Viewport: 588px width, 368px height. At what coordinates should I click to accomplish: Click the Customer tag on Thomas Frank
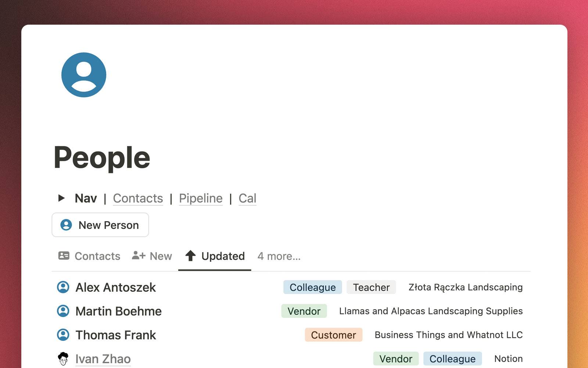[333, 335]
